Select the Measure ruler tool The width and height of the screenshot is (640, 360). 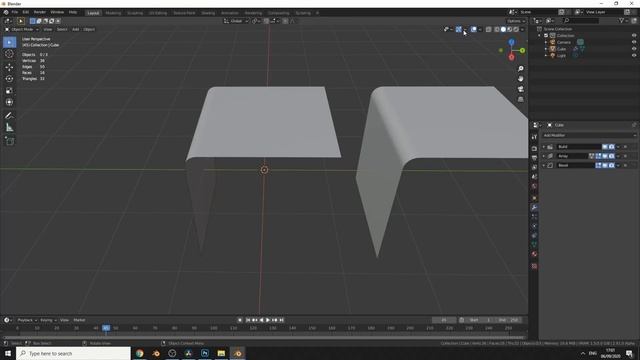[x=9, y=128]
